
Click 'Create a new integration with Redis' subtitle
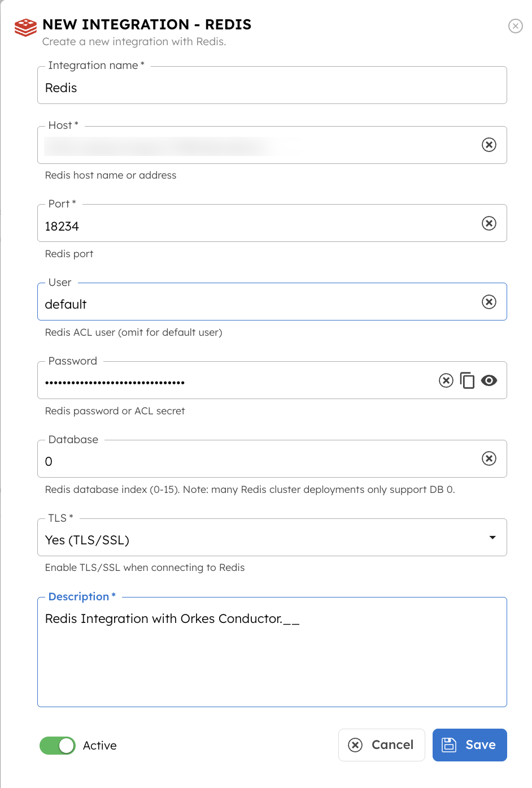click(134, 41)
